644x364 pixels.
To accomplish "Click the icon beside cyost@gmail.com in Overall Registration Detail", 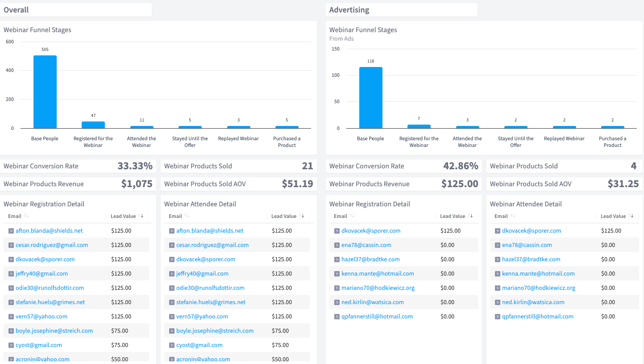I will point(11,345).
